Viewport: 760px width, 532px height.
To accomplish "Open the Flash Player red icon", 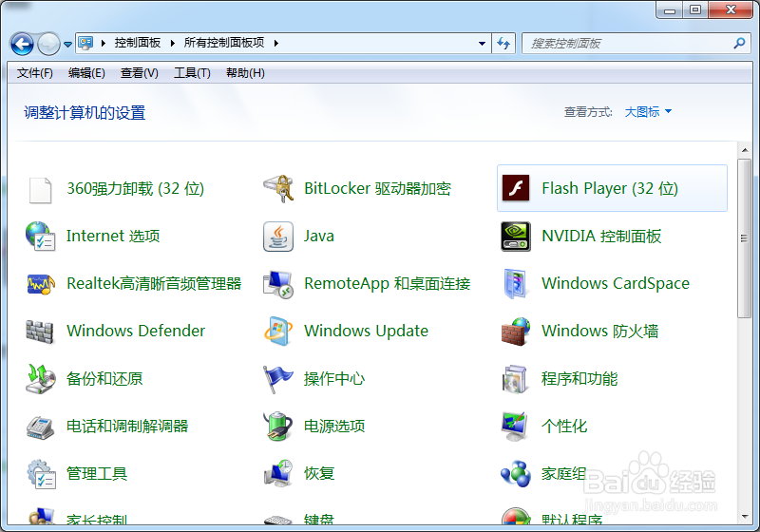I will click(x=516, y=188).
